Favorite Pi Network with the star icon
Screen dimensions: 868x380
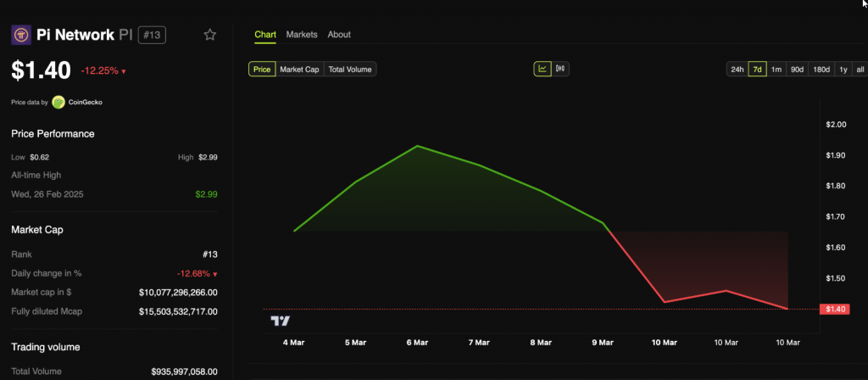point(210,35)
